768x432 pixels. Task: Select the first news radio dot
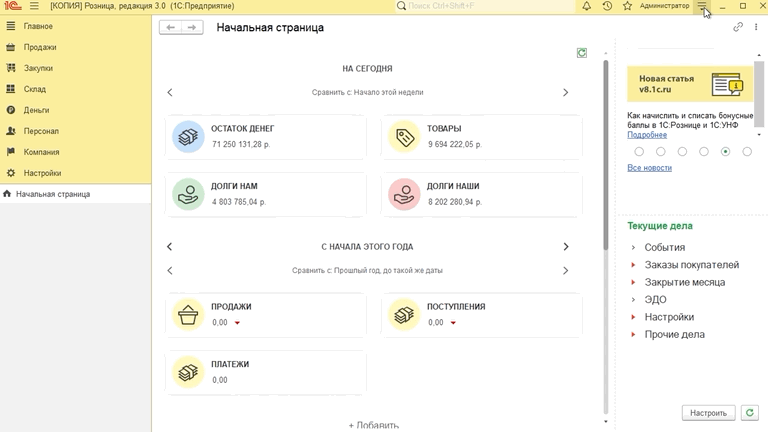639,152
